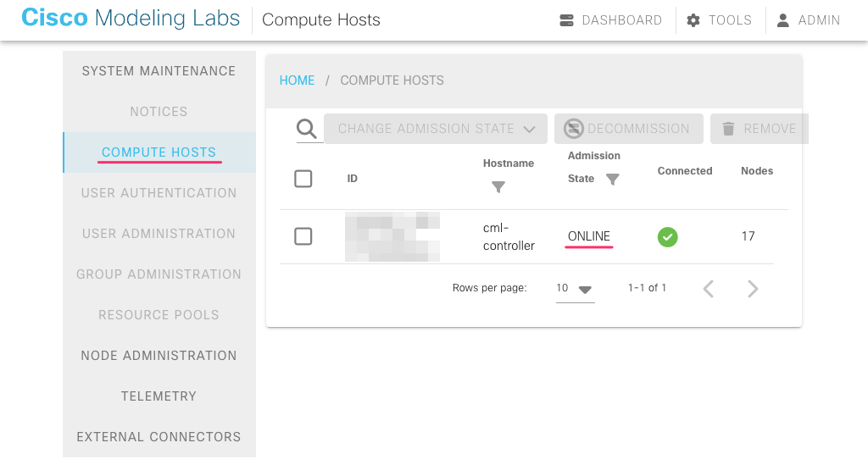868x465 pixels.
Task: Click the ADMIN label in header
Action: click(819, 20)
